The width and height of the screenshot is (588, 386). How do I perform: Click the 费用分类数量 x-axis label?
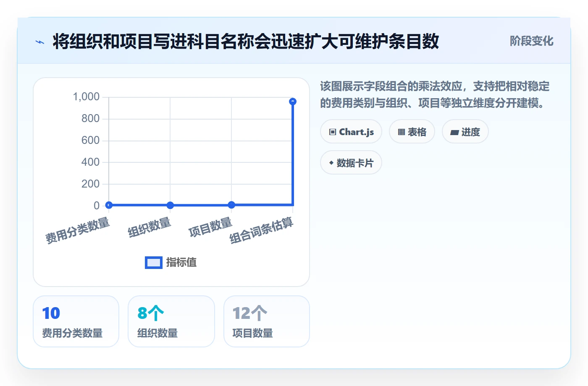[x=78, y=231]
